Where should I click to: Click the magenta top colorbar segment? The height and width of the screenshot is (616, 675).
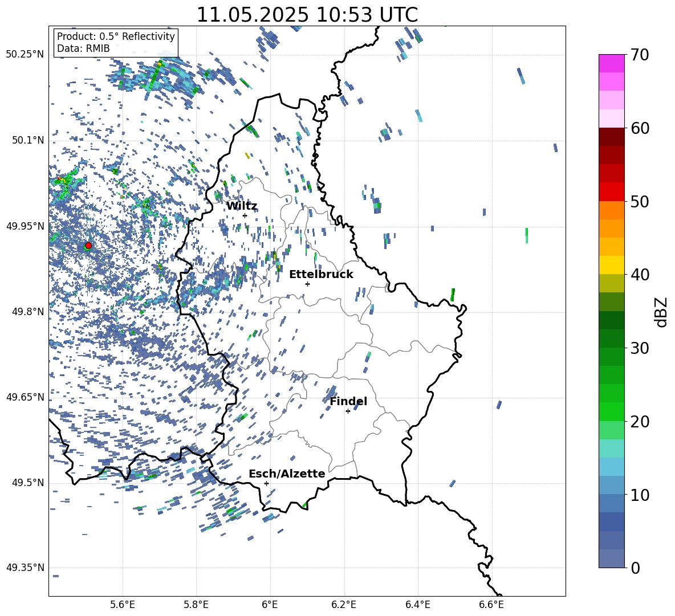611,63
